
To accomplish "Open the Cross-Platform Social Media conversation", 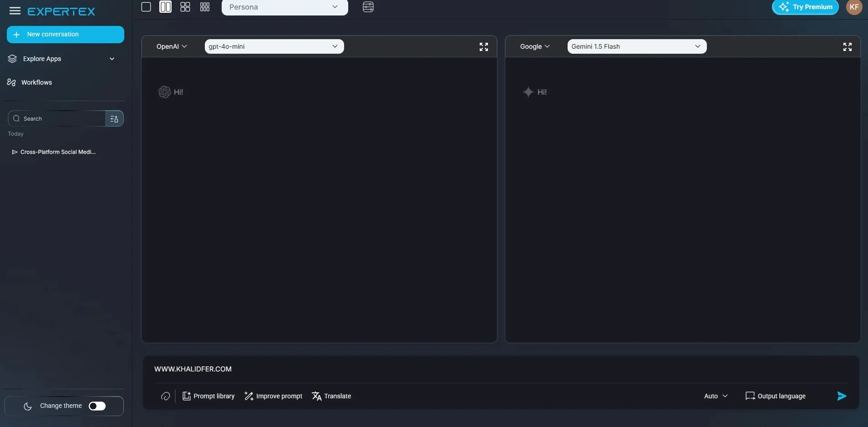I will pyautogui.click(x=58, y=152).
